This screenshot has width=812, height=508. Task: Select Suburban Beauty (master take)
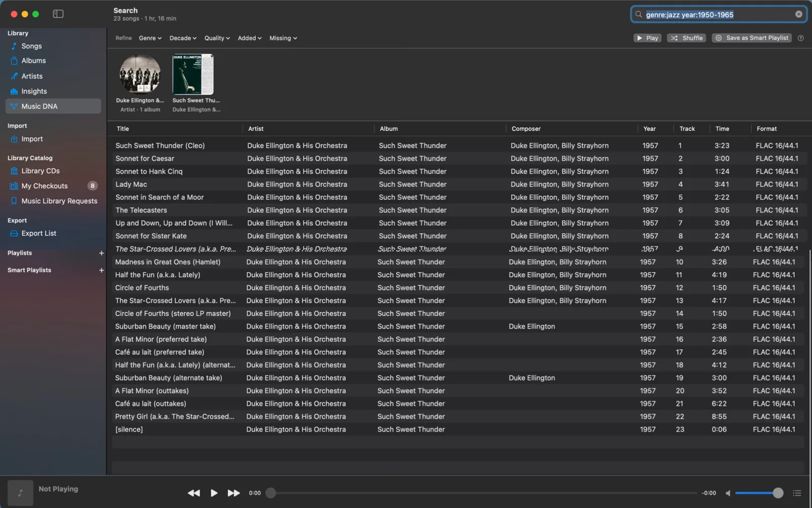(458, 327)
